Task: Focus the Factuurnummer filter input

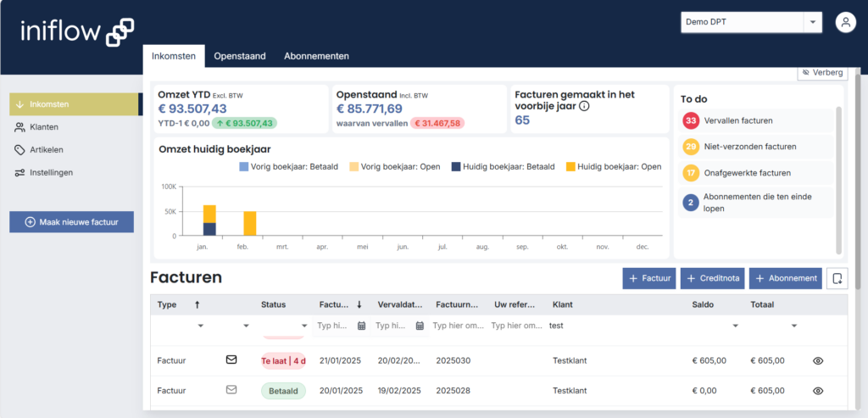Action: pos(459,326)
